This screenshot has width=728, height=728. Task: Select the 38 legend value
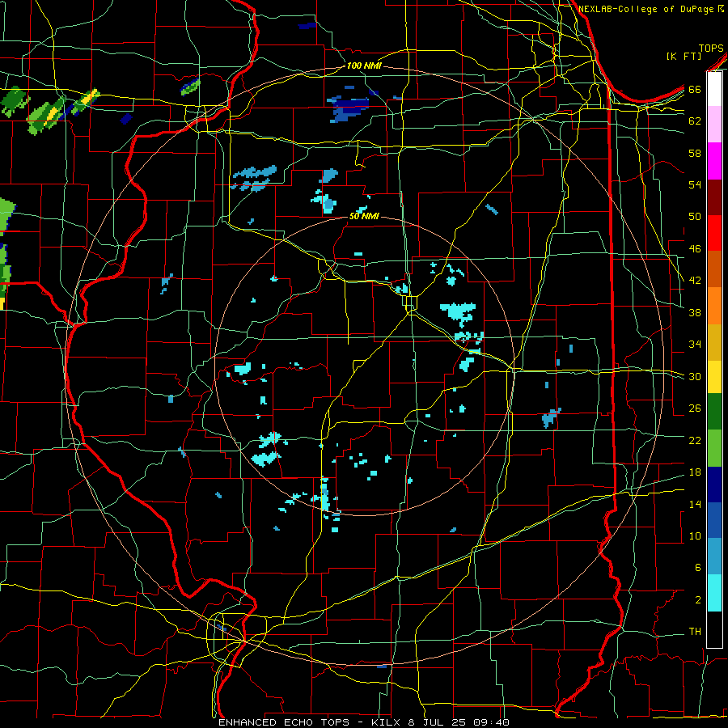tap(695, 312)
